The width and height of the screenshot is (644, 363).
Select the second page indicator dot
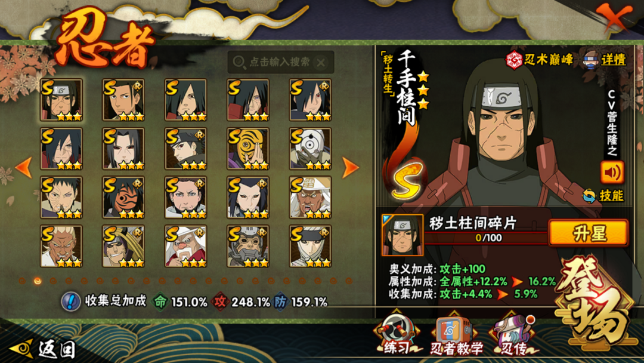coord(38,281)
